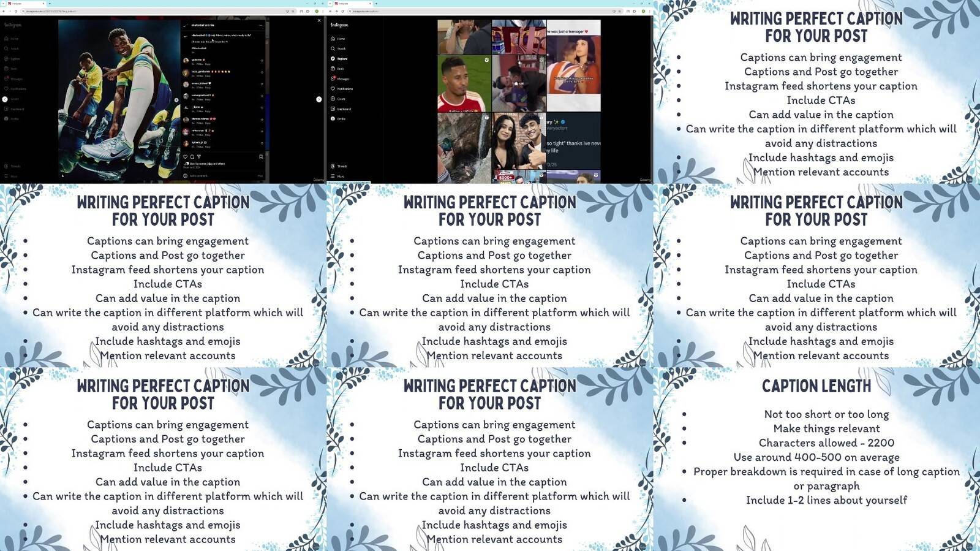
Task: Open more options dots on post header
Action: coord(260,25)
